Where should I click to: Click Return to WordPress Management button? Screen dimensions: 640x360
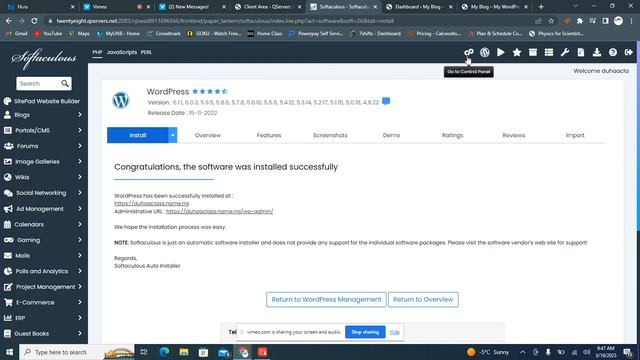(326, 300)
